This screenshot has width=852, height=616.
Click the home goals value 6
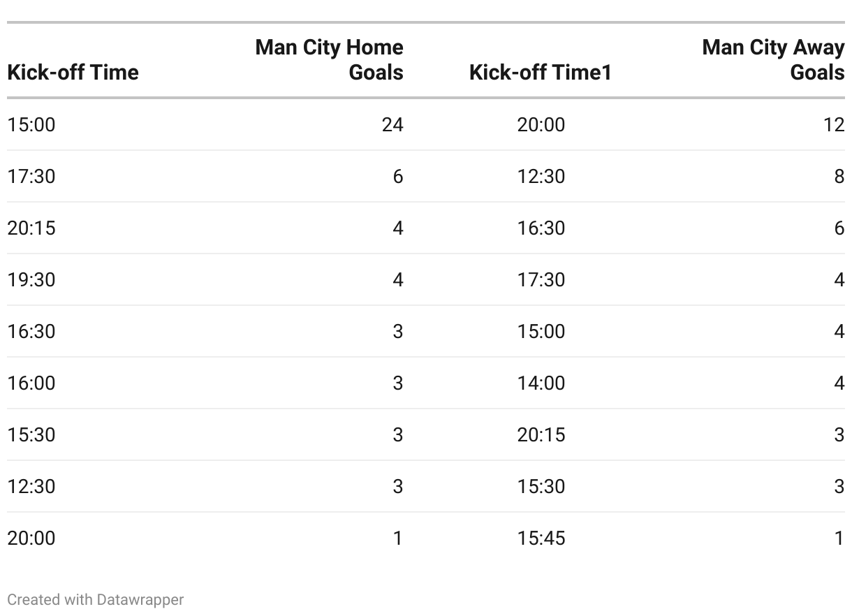[398, 176]
